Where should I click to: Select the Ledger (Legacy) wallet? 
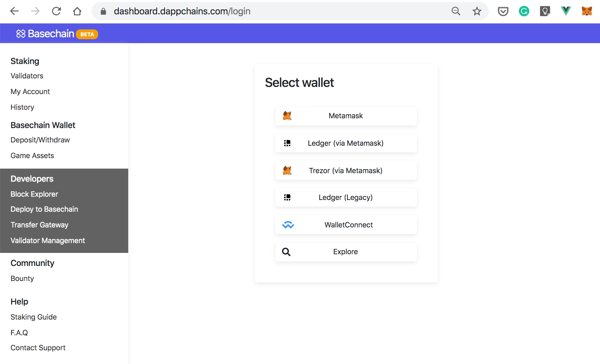pos(346,197)
